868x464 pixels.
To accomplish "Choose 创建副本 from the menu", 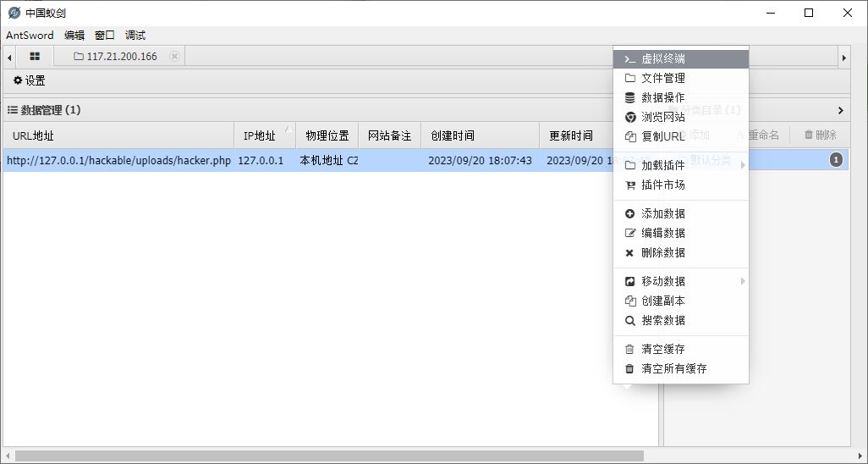I will point(681,301).
